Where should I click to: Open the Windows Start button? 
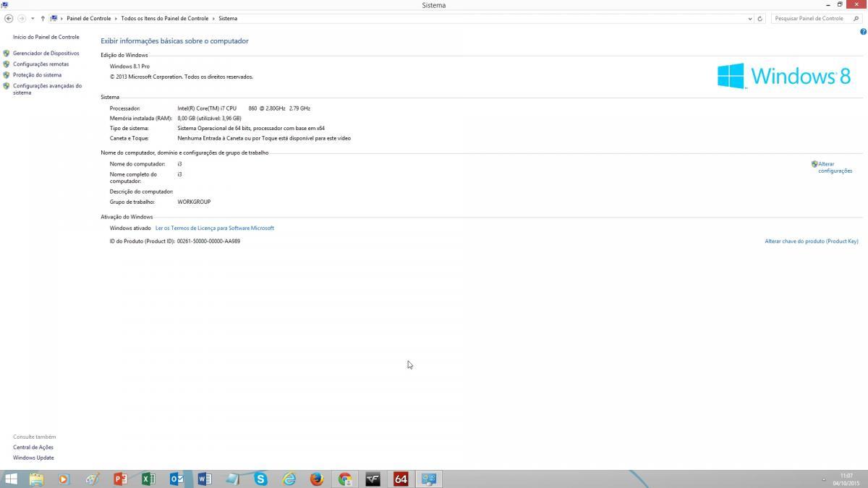11,479
